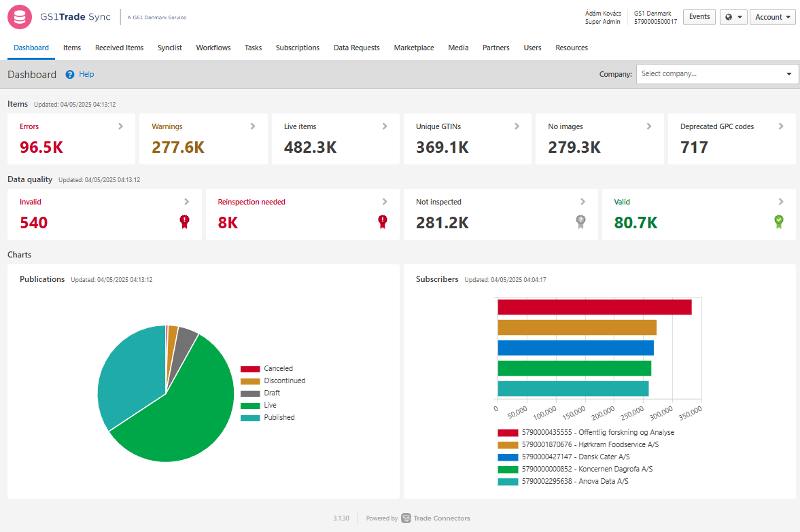Image resolution: width=800 pixels, height=532 pixels.
Task: Expand the Errors card chevron arrow
Action: (x=121, y=126)
